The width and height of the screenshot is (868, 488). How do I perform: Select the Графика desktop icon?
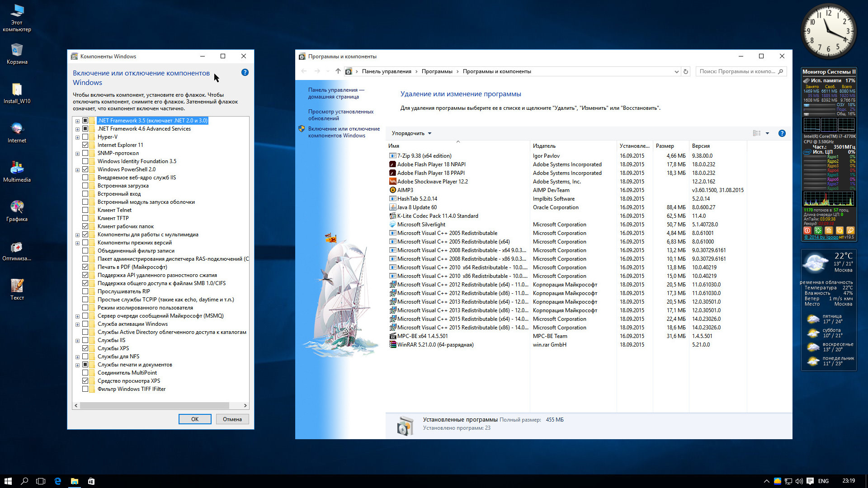[17, 211]
